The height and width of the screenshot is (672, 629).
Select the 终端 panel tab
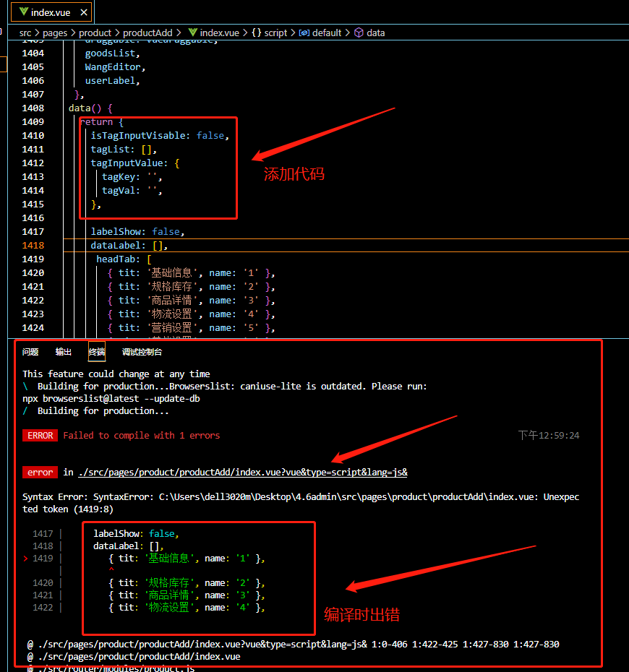[96, 352]
